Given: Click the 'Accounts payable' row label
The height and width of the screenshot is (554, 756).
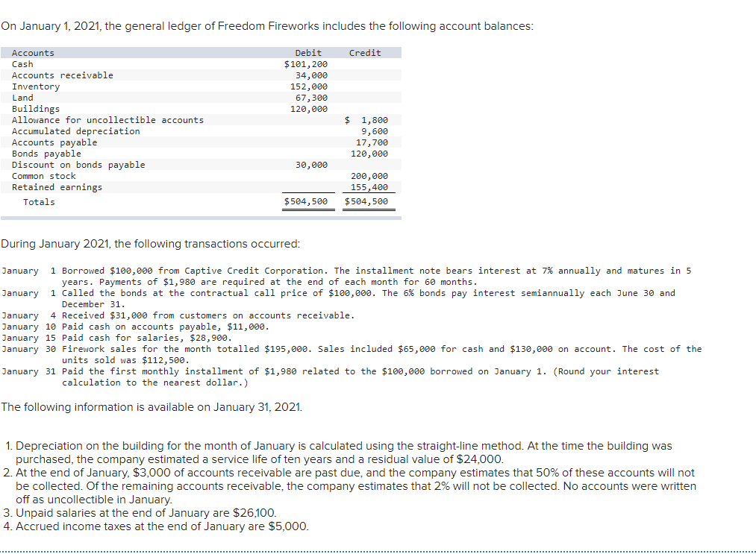Looking at the screenshot, I should 54,142.
